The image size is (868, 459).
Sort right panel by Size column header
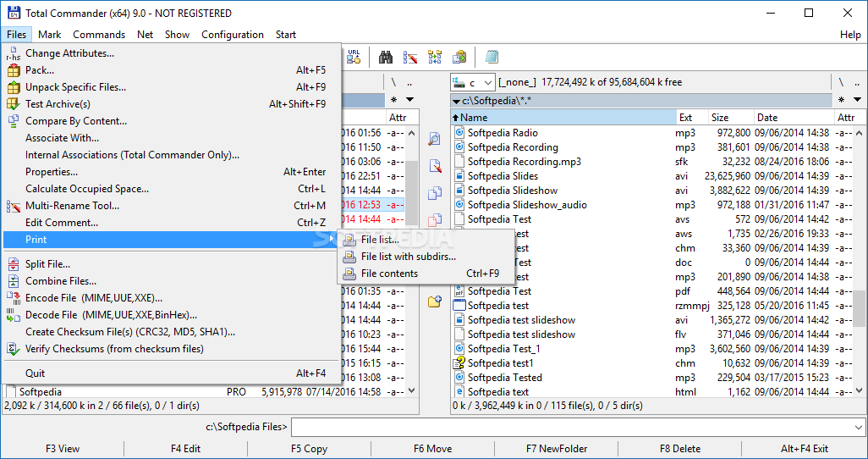[731, 118]
